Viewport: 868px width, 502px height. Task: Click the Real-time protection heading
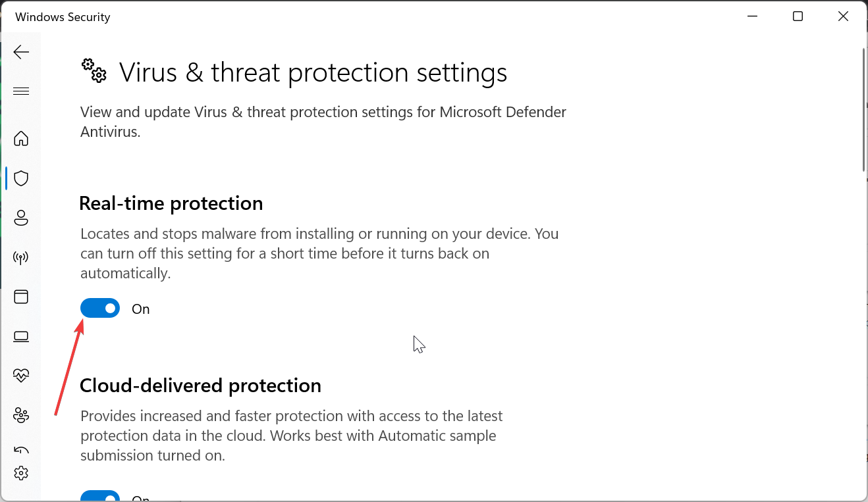(x=171, y=203)
